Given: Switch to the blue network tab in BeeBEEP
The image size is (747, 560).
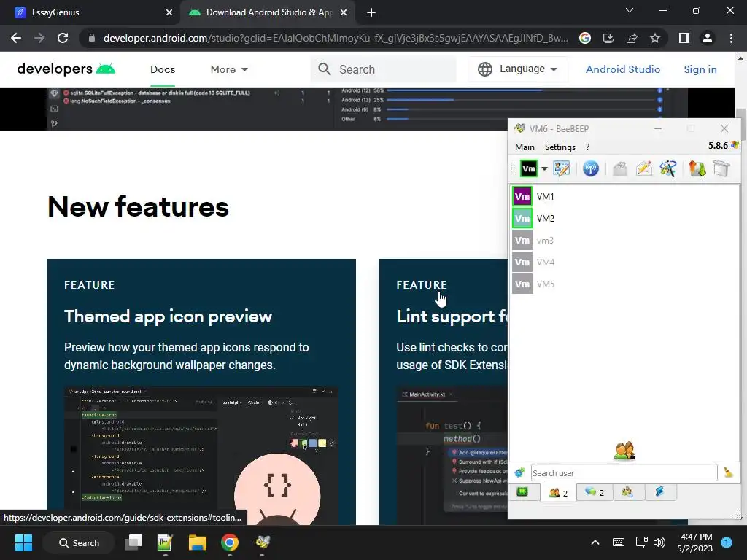Looking at the screenshot, I should coord(659,492).
